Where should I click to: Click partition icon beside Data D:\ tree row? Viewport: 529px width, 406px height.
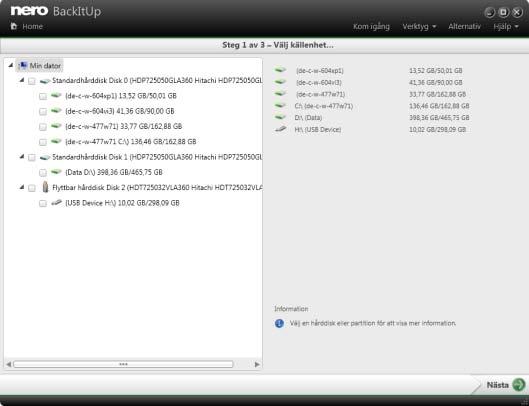56,172
